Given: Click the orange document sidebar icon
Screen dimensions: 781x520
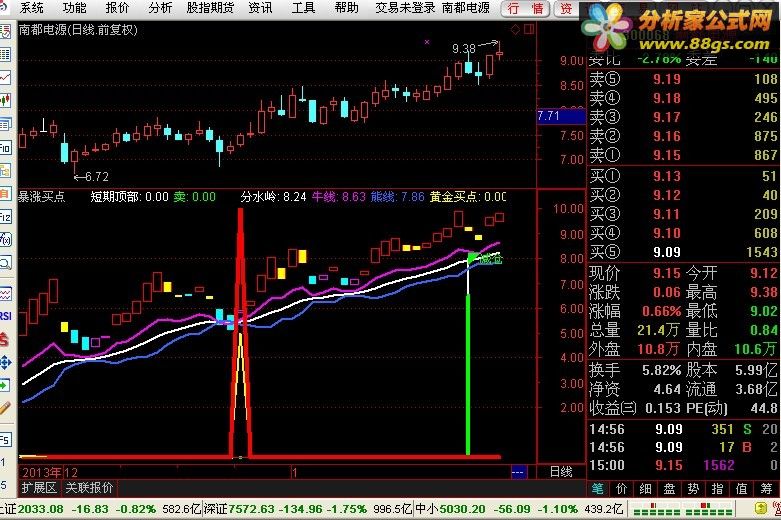Looking at the screenshot, I should pyautogui.click(x=5, y=194).
